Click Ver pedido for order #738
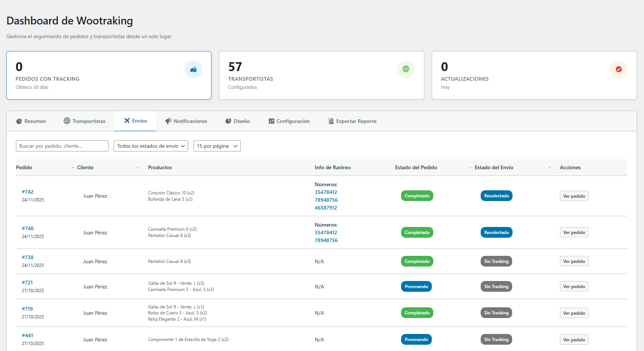 (x=574, y=261)
